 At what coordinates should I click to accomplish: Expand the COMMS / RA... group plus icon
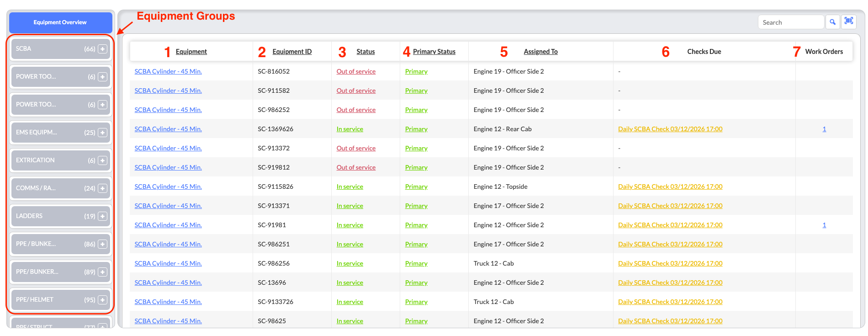103,188
